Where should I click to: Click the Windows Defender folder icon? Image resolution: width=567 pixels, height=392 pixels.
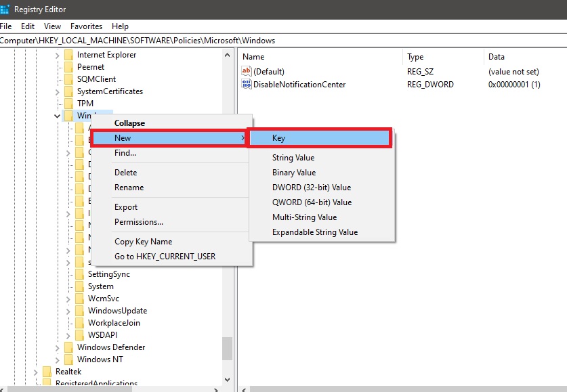tap(68, 347)
